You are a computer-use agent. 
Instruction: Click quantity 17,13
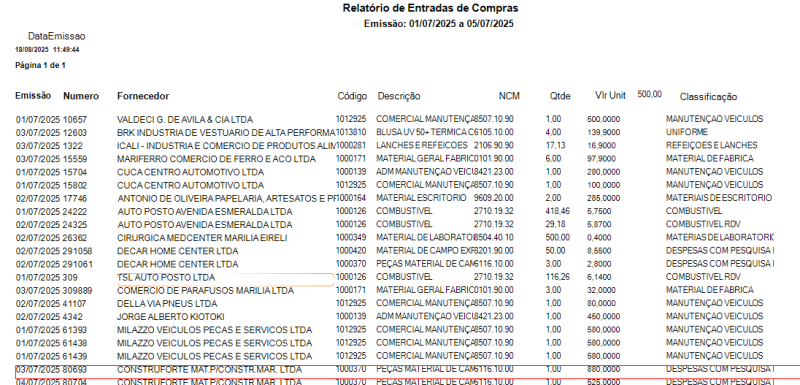556,145
